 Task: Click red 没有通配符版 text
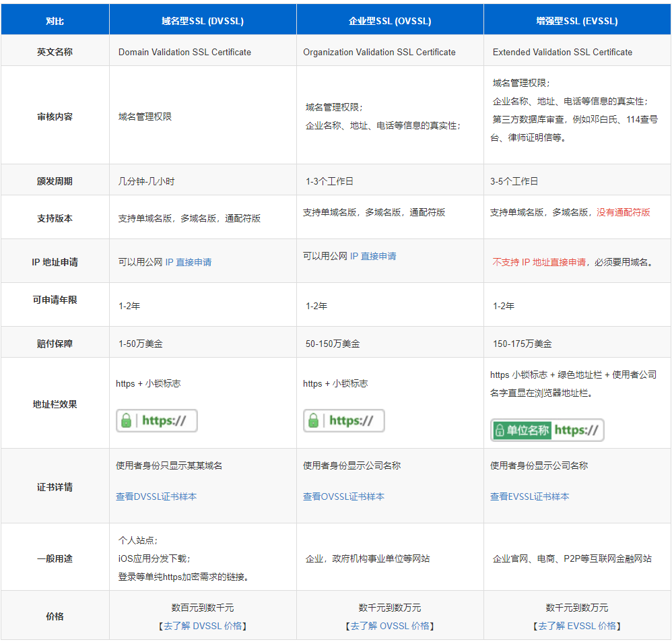(624, 212)
